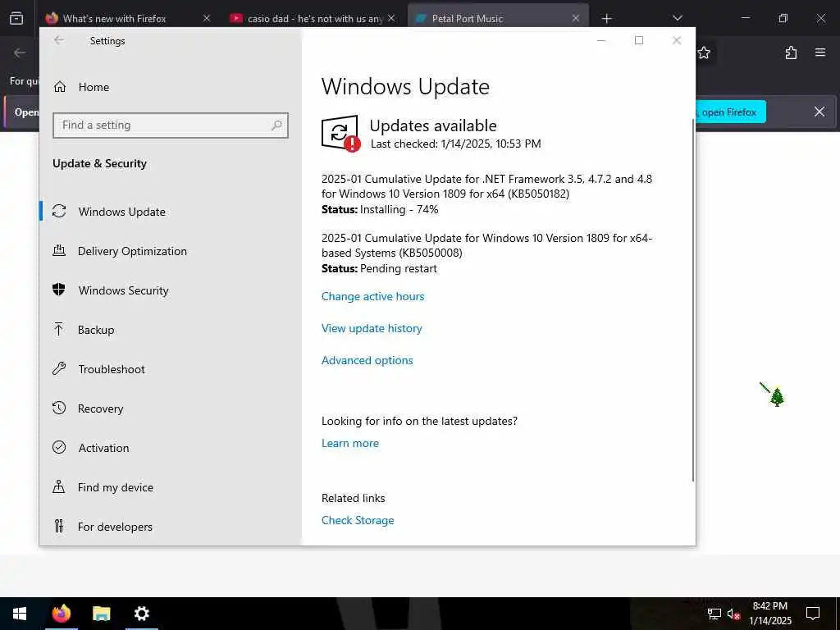The image size is (840, 630).
Task: Close the casio dad tab
Action: point(391,18)
